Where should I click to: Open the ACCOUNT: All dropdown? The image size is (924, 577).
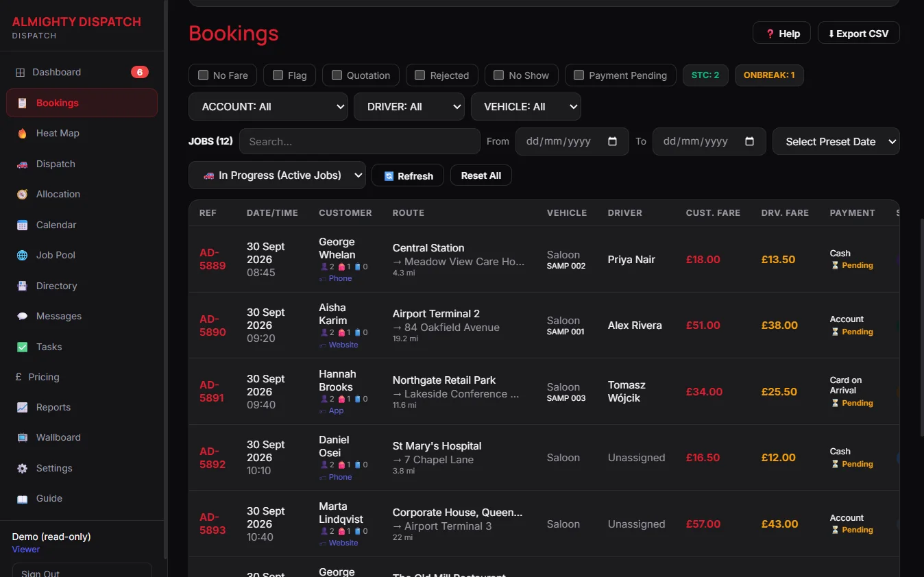268,107
